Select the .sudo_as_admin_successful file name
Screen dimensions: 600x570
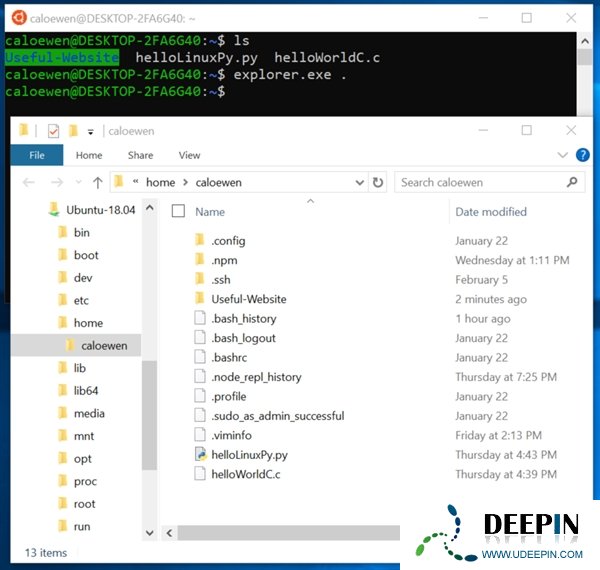[278, 416]
